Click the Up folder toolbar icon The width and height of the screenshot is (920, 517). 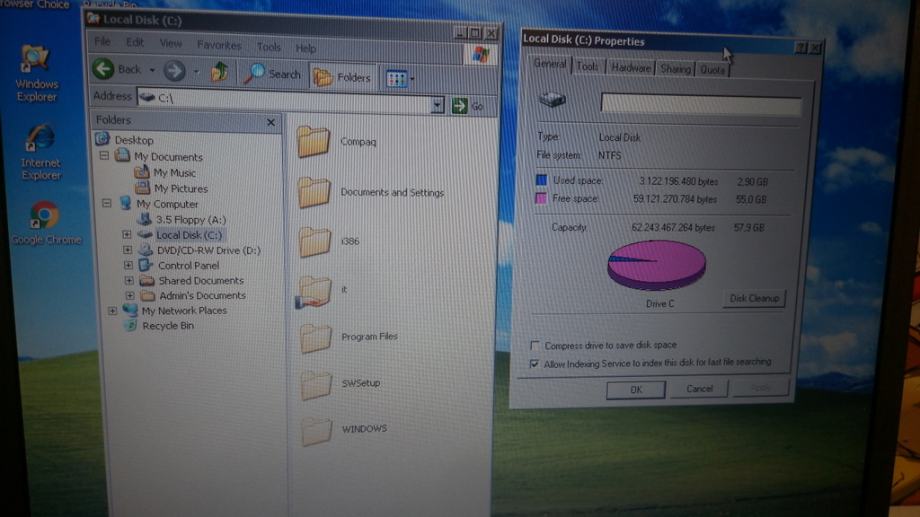click(220, 71)
